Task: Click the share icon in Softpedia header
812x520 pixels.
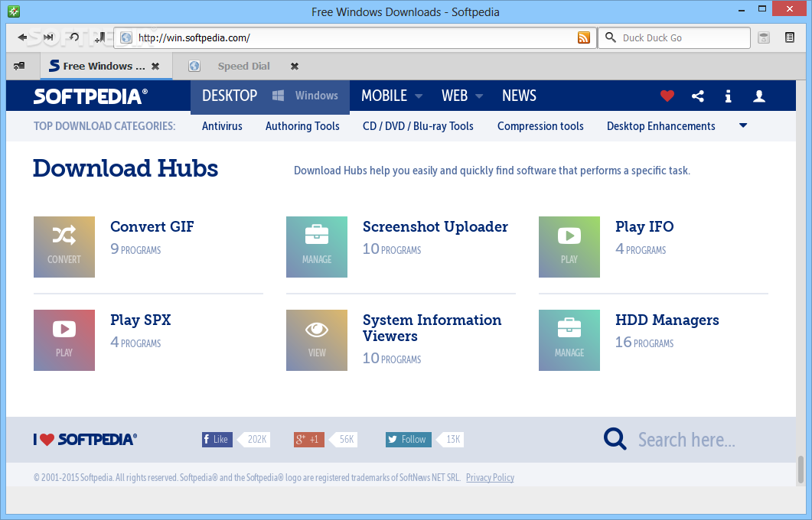Action: [697, 96]
